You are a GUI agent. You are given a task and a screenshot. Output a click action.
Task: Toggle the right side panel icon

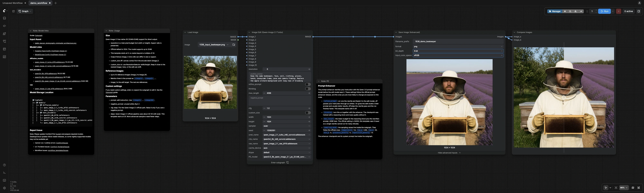(639, 11)
